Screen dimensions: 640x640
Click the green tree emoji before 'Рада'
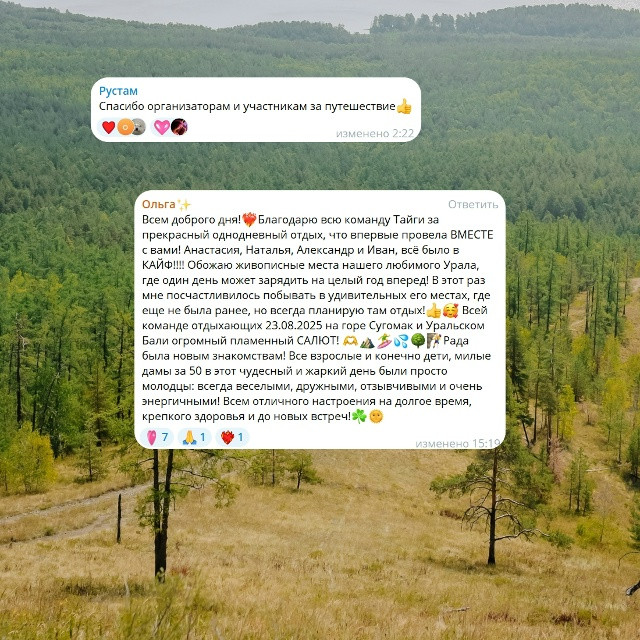click(418, 341)
